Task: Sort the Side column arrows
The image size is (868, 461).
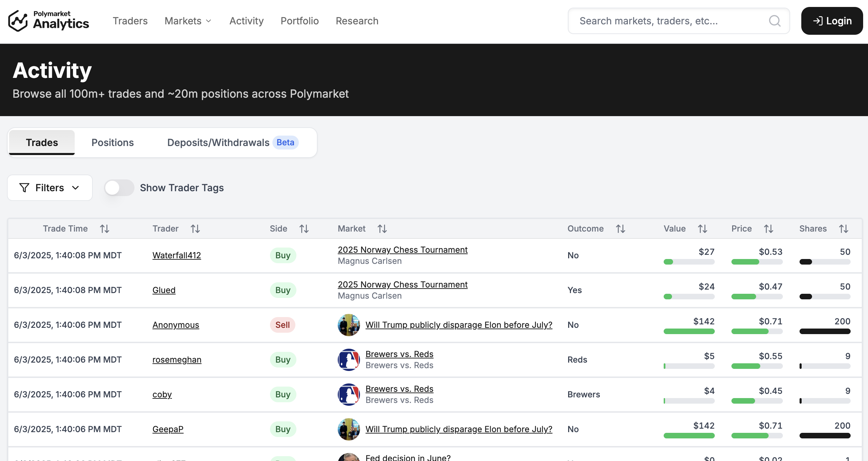Action: 304,229
